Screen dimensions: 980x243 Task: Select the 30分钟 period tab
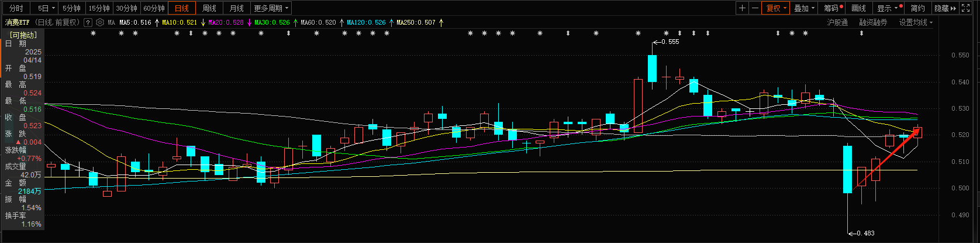[126, 8]
